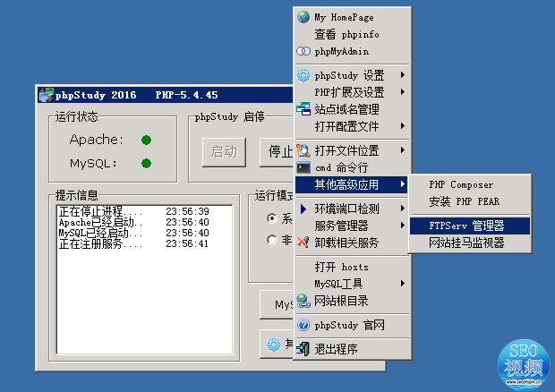The height and width of the screenshot is (392, 555).
Task: Select the 非服务 run mode radio button
Action: pyautogui.click(x=272, y=240)
